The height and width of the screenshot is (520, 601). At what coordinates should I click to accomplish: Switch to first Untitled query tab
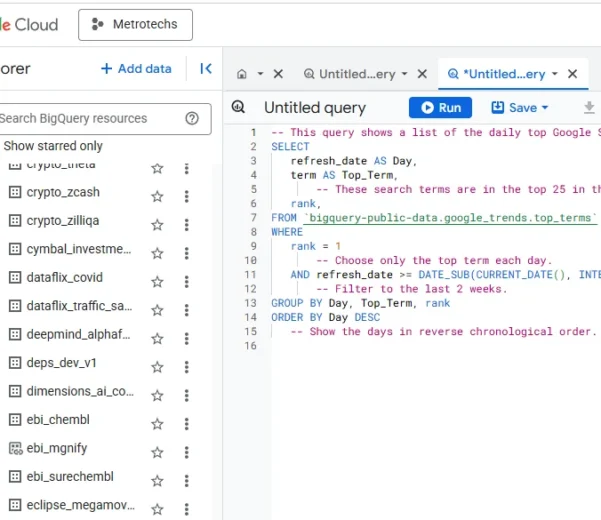350,74
